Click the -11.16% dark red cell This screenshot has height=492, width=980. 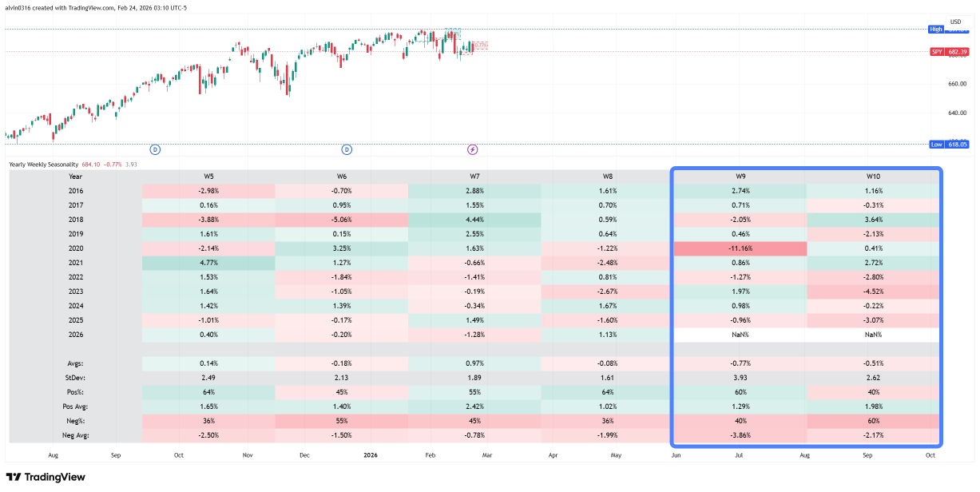(740, 248)
